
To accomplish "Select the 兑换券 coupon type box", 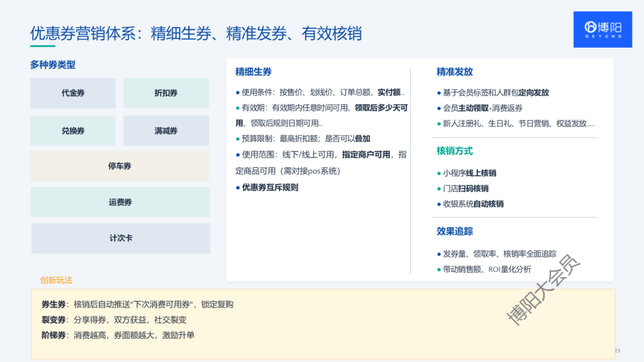I will (x=73, y=131).
